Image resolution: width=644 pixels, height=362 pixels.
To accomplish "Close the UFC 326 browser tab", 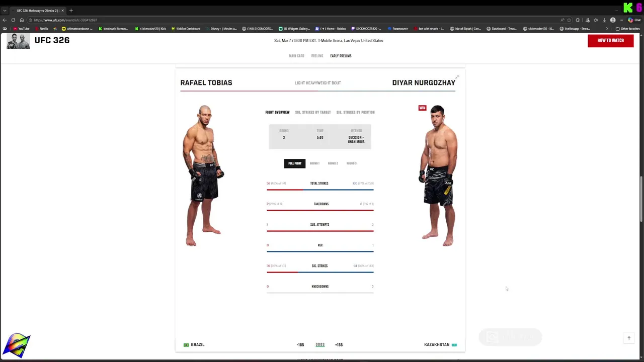I will click(x=62, y=11).
